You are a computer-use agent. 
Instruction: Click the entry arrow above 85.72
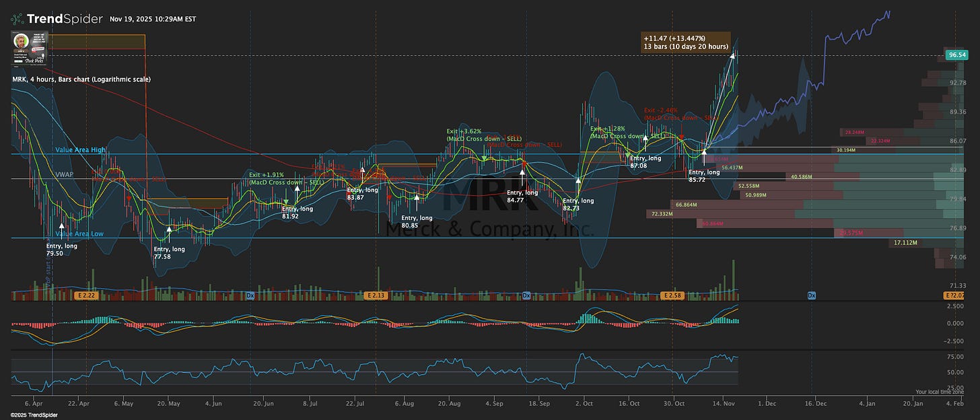point(704,157)
